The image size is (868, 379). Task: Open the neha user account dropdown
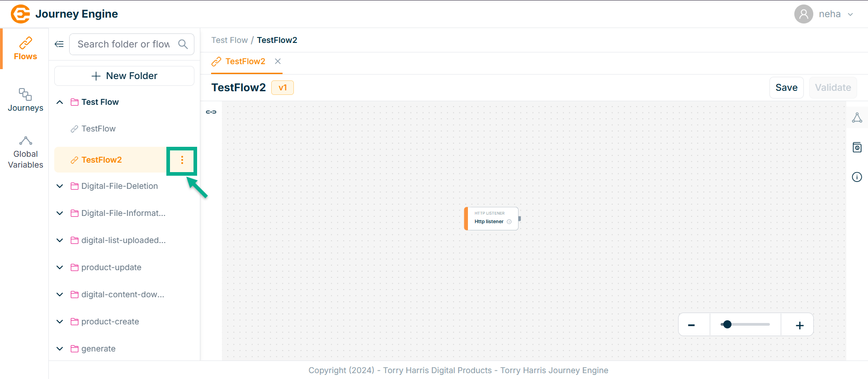[825, 14]
